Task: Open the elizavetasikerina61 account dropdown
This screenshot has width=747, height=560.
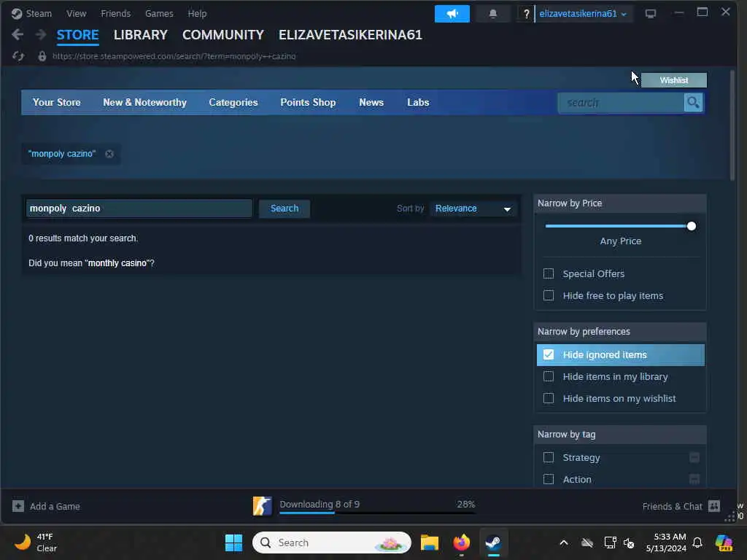Action: pyautogui.click(x=583, y=14)
